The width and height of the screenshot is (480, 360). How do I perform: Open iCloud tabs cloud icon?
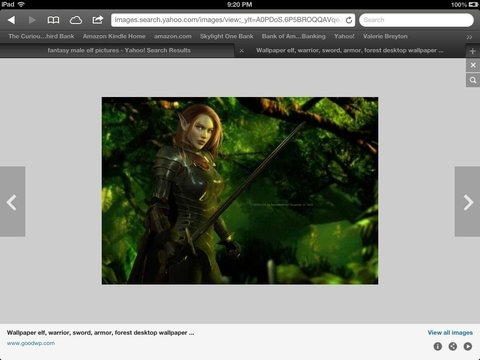coord(76,20)
